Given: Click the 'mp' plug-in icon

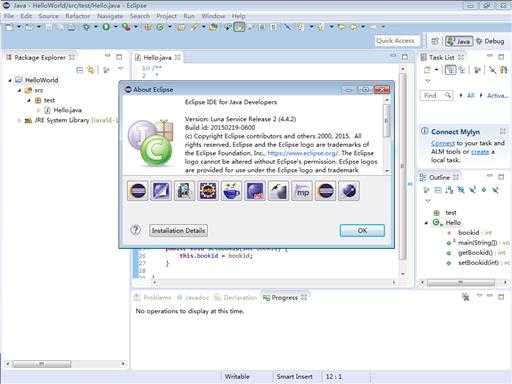Looking at the screenshot, I should (302, 191).
